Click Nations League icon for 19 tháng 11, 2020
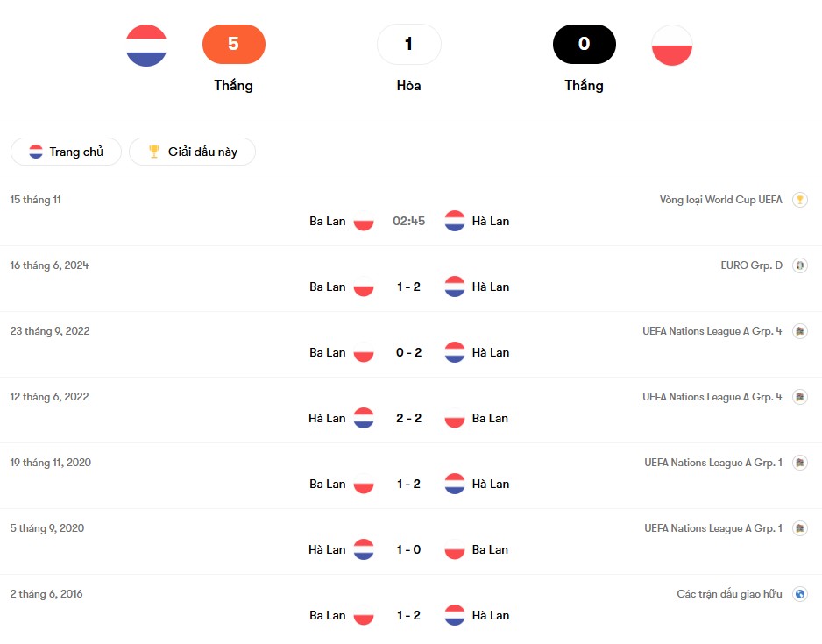Image resolution: width=822 pixels, height=644 pixels. [x=799, y=463]
